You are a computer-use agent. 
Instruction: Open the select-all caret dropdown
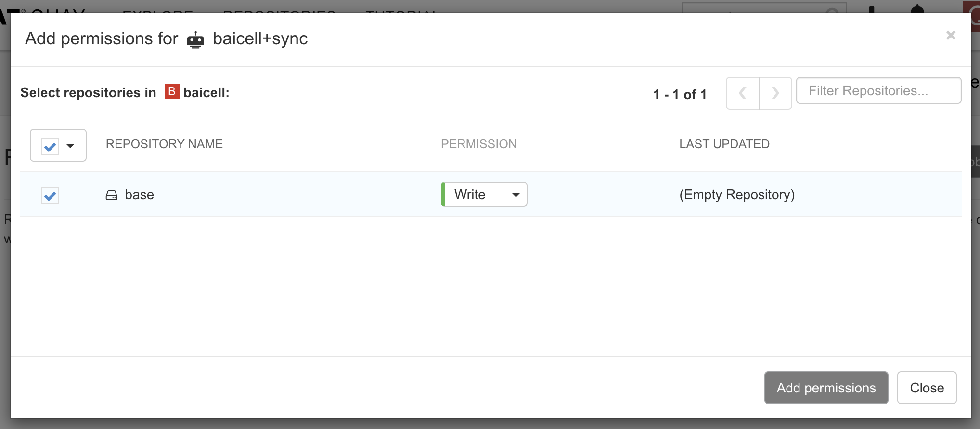(x=71, y=146)
